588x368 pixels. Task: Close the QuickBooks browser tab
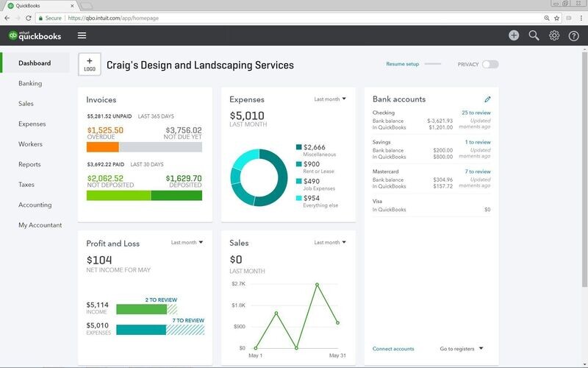72,6
